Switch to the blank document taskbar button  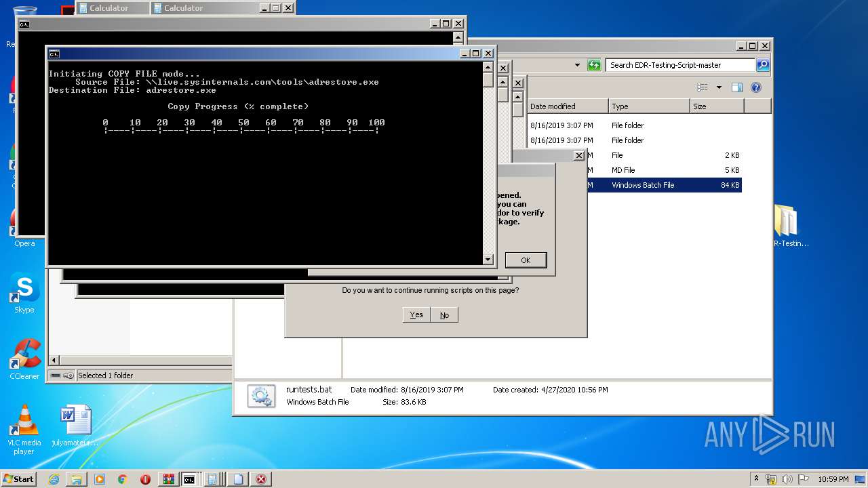tap(238, 479)
